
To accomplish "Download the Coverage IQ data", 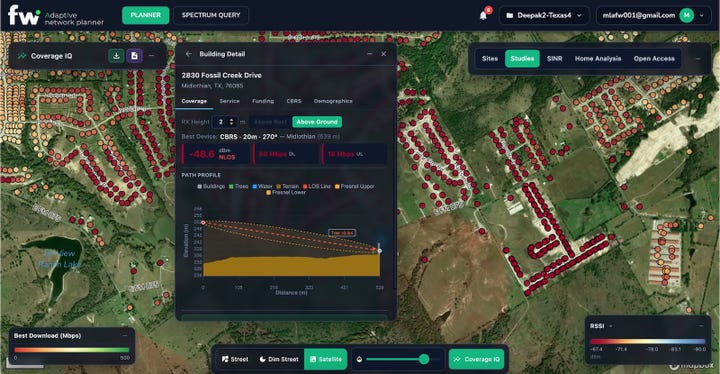I will [117, 56].
